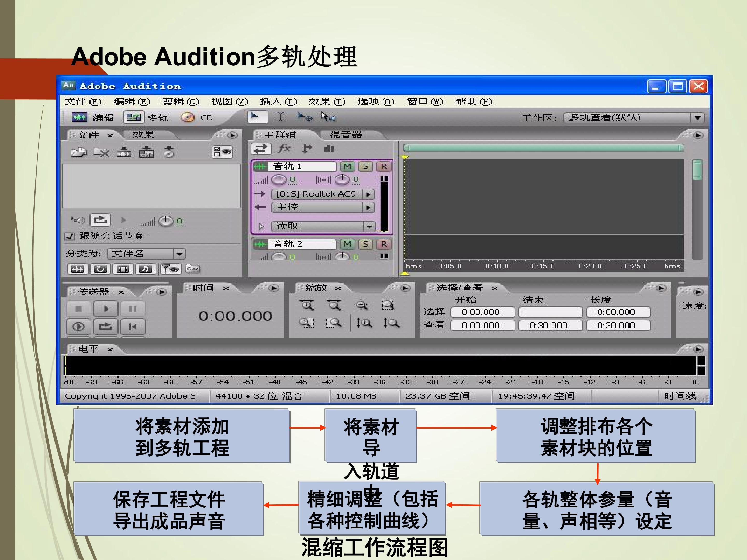Click 选择 开始 time field

[483, 312]
